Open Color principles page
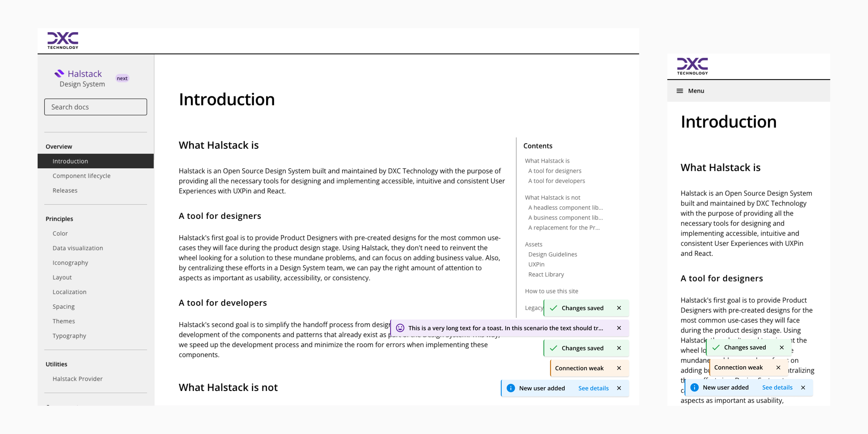 coord(60,233)
